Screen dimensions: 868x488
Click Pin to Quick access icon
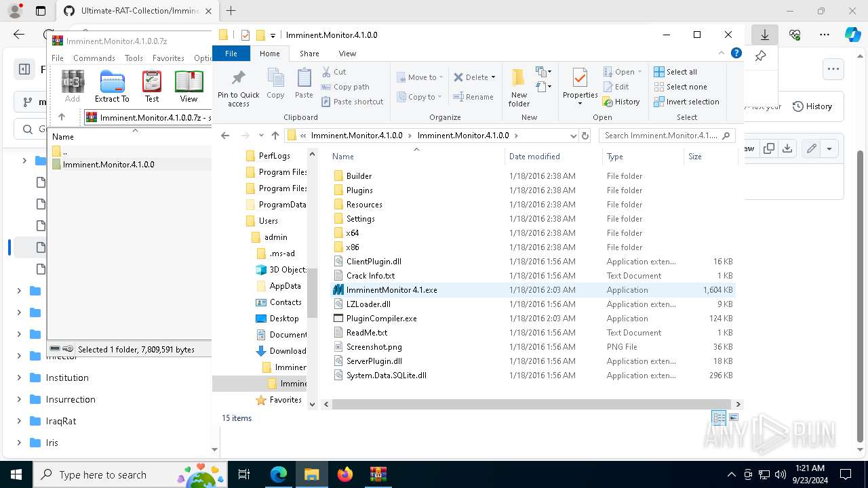(238, 87)
